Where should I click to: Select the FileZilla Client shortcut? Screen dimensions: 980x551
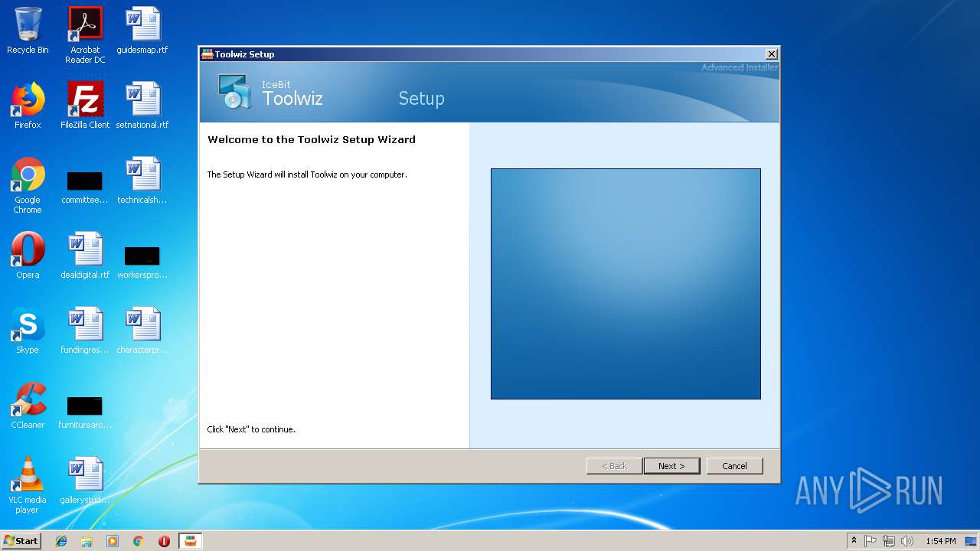(x=85, y=106)
